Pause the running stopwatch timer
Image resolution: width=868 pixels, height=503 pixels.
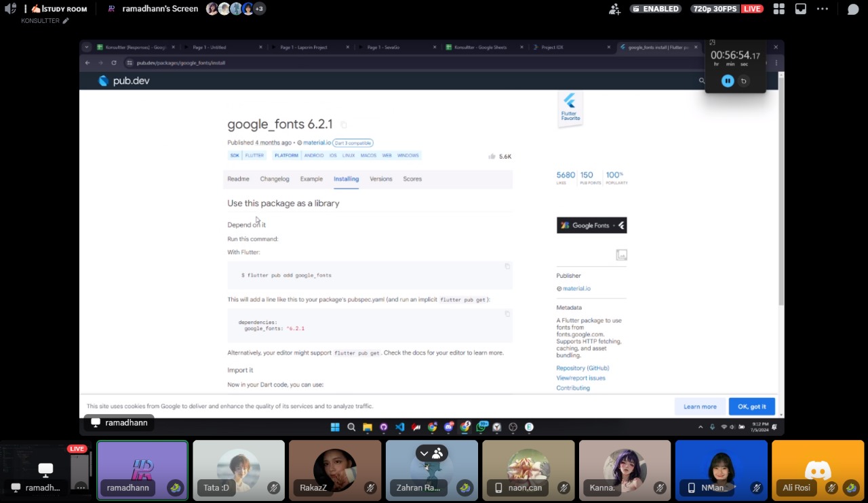[728, 81]
